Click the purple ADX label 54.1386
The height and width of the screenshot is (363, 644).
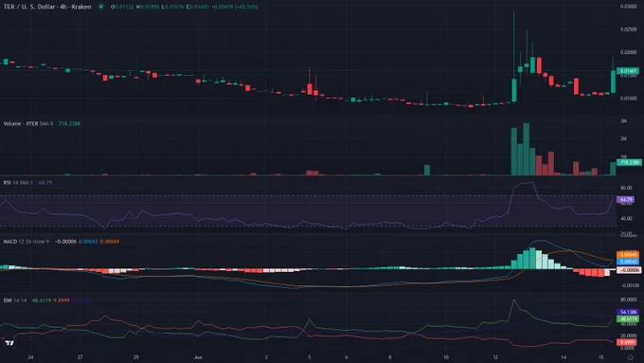point(628,312)
